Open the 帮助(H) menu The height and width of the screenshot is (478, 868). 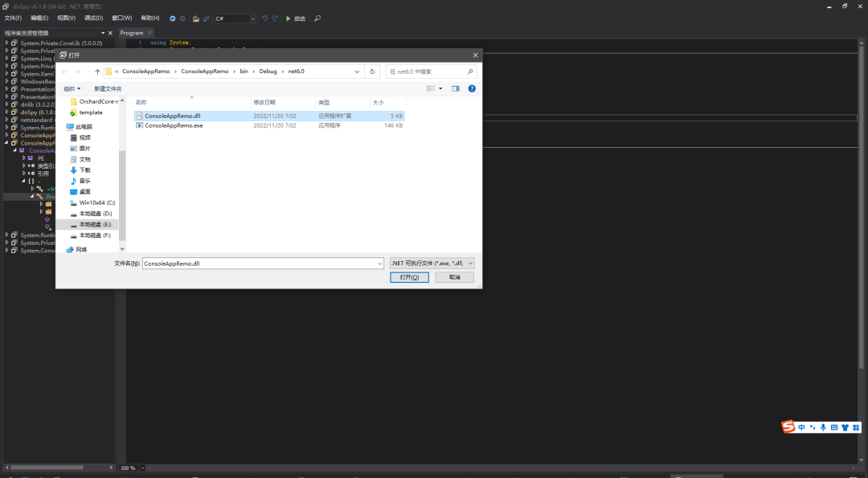[150, 18]
